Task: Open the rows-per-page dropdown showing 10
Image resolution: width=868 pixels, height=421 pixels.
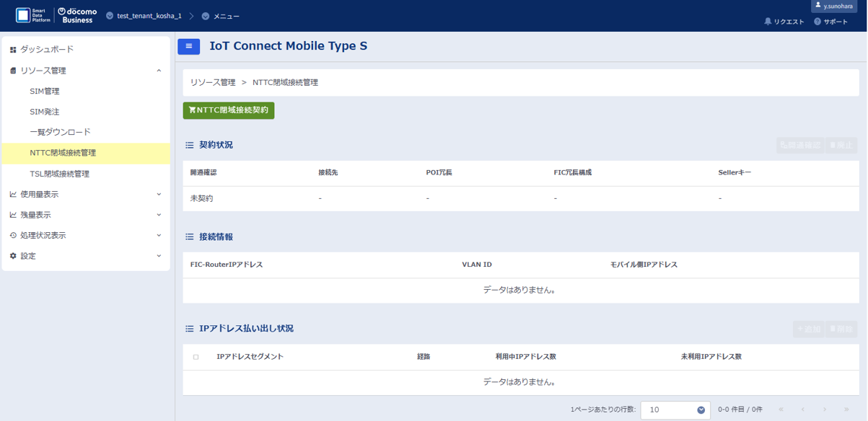Action: point(675,409)
